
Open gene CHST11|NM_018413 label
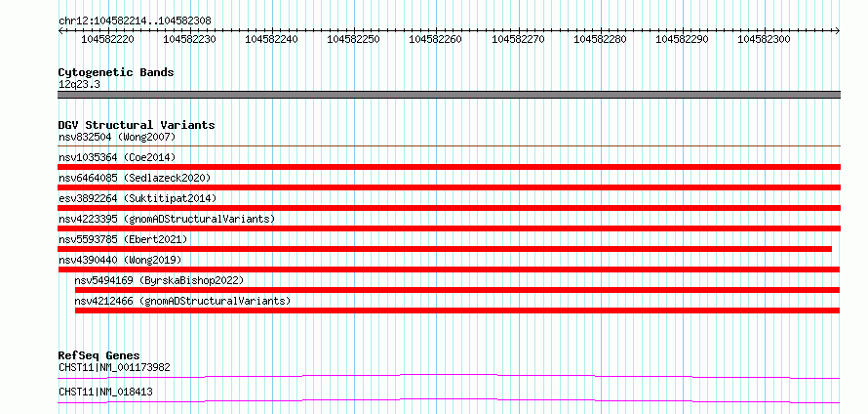tap(105, 393)
